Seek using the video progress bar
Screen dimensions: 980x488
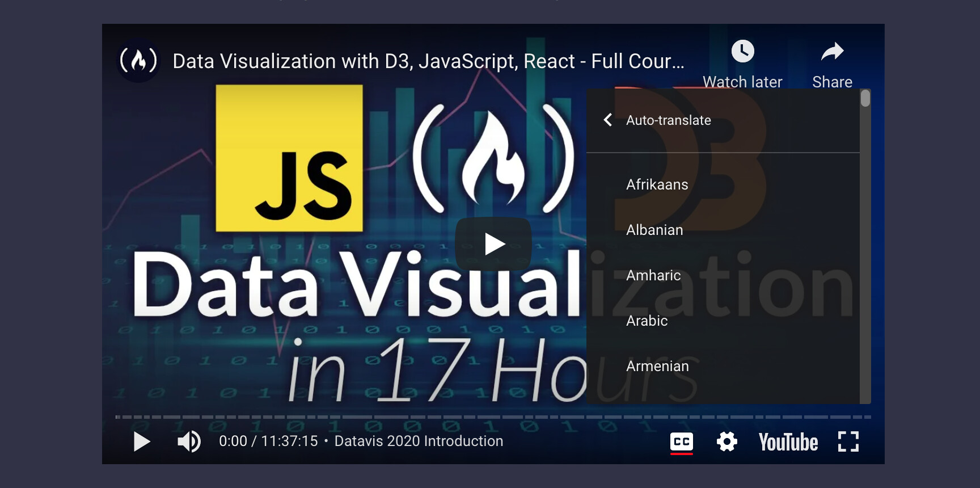pyautogui.click(x=493, y=417)
